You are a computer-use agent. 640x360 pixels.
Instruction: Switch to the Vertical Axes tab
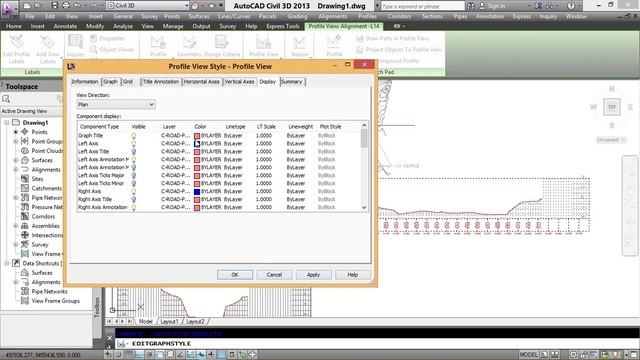click(x=239, y=82)
